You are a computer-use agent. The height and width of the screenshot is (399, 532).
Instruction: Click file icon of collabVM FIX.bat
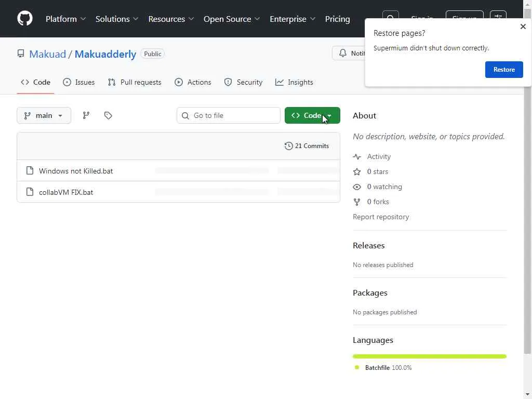[x=30, y=192]
